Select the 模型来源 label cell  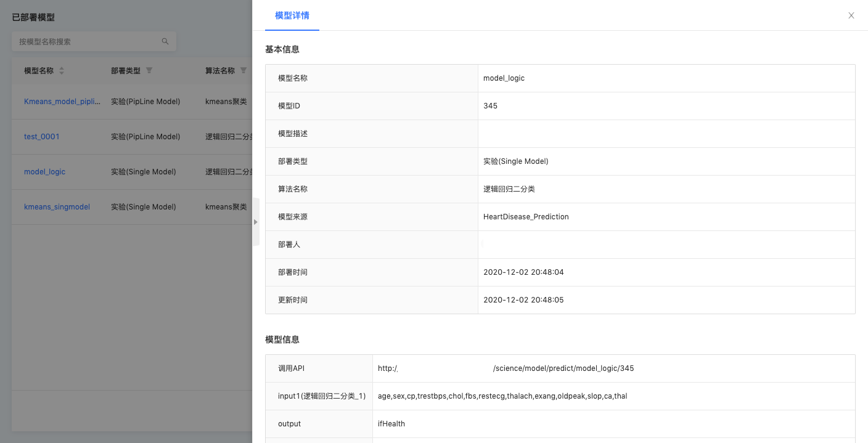click(372, 217)
